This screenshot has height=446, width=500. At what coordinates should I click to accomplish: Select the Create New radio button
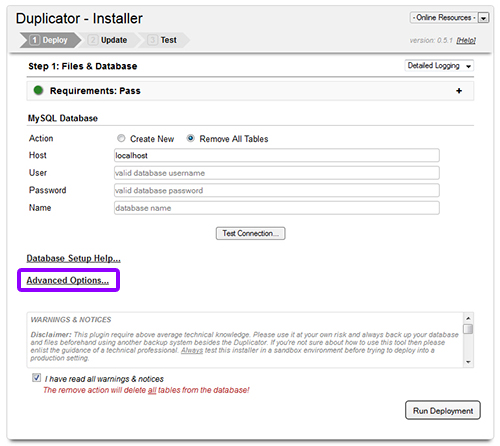click(x=121, y=138)
